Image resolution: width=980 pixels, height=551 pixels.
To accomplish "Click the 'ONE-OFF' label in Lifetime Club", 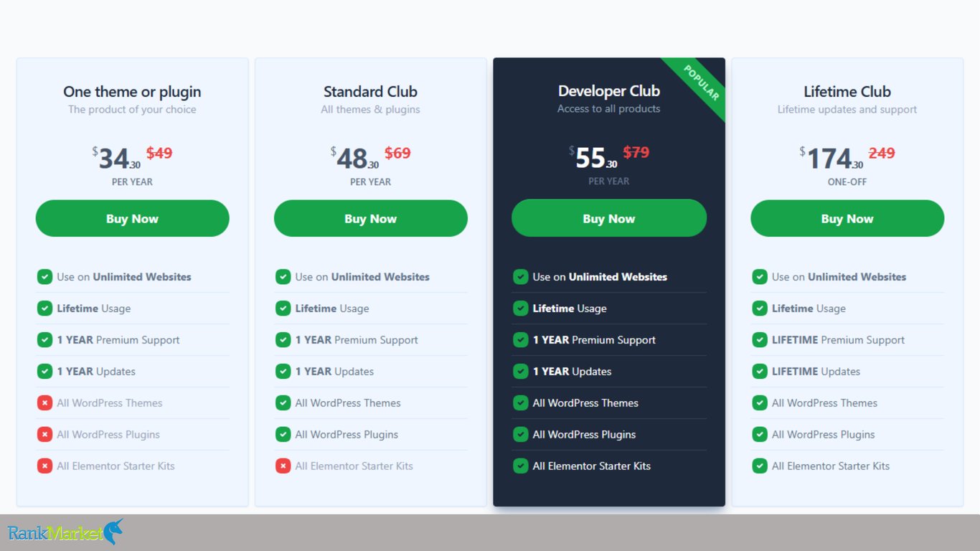I will click(x=847, y=182).
